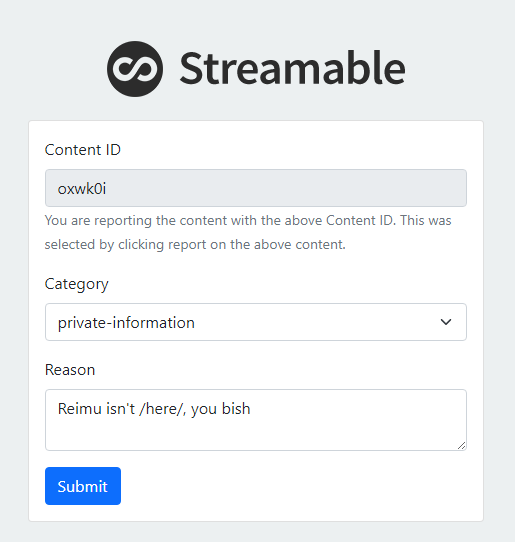Click gray page background beside the logo
The width and height of the screenshot is (515, 542).
click(52, 69)
